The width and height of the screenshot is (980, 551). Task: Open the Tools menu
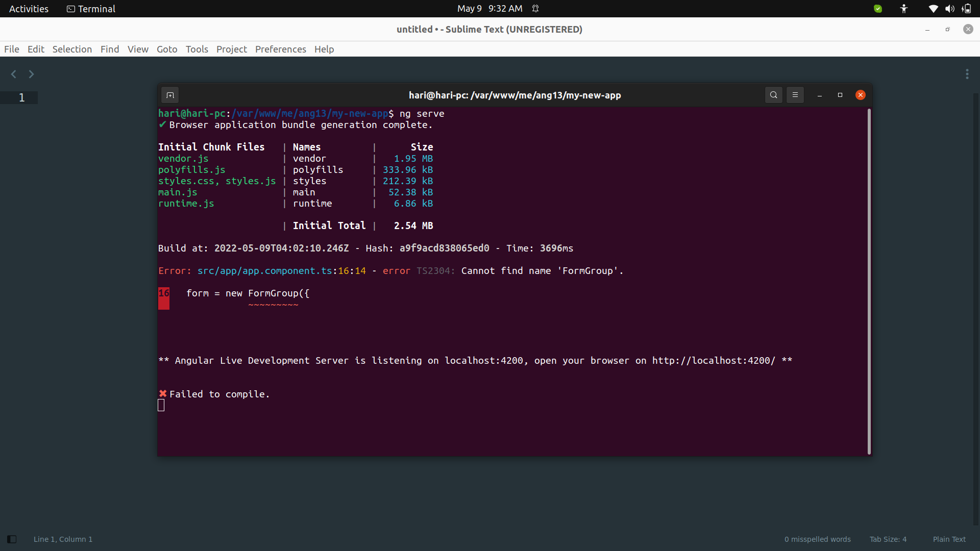[x=197, y=49]
